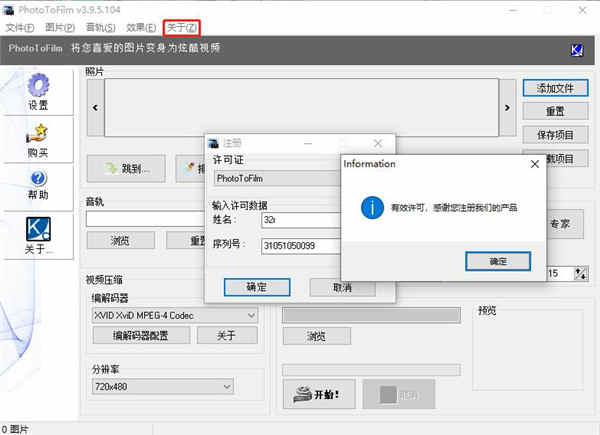Click the 重置 button under 添加文件
Viewport: 600px width, 435px height.
pyautogui.click(x=555, y=111)
